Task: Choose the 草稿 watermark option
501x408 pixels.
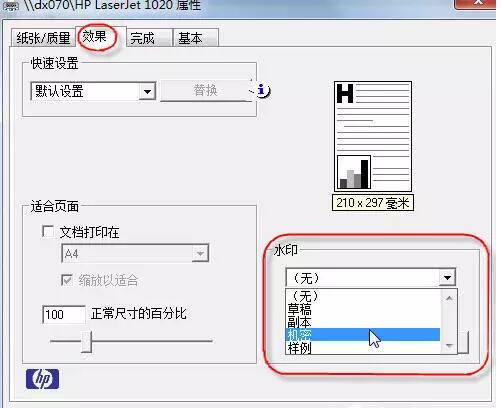Action: coord(363,309)
